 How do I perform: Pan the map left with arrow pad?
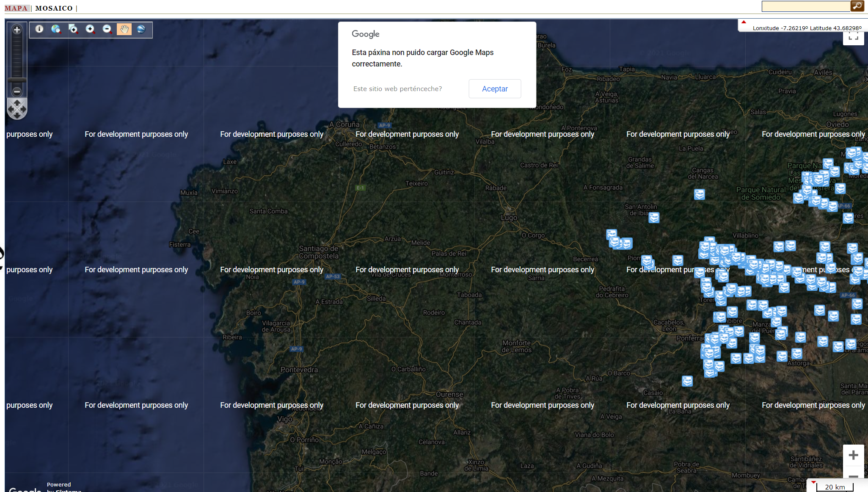coord(11,109)
